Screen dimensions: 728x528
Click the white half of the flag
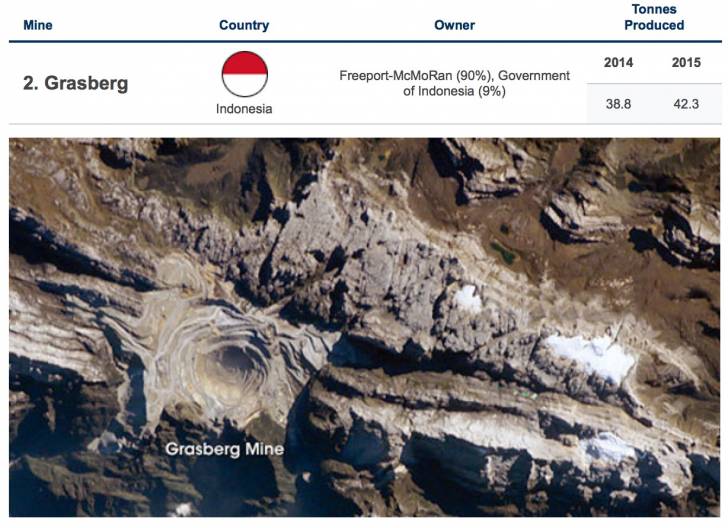click(245, 85)
